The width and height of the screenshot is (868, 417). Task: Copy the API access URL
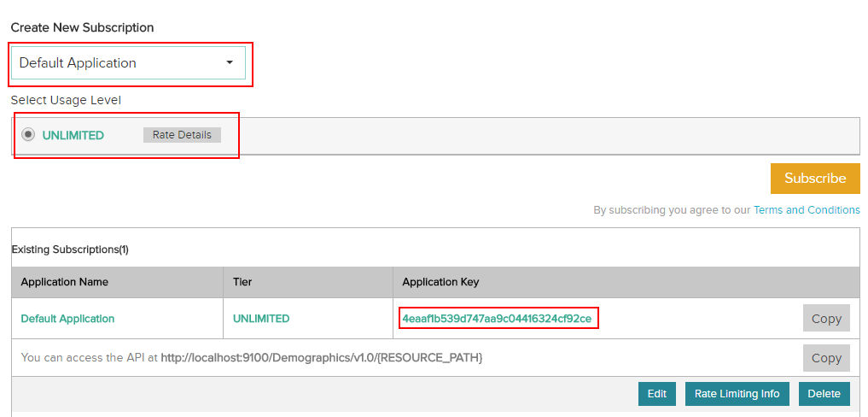826,358
